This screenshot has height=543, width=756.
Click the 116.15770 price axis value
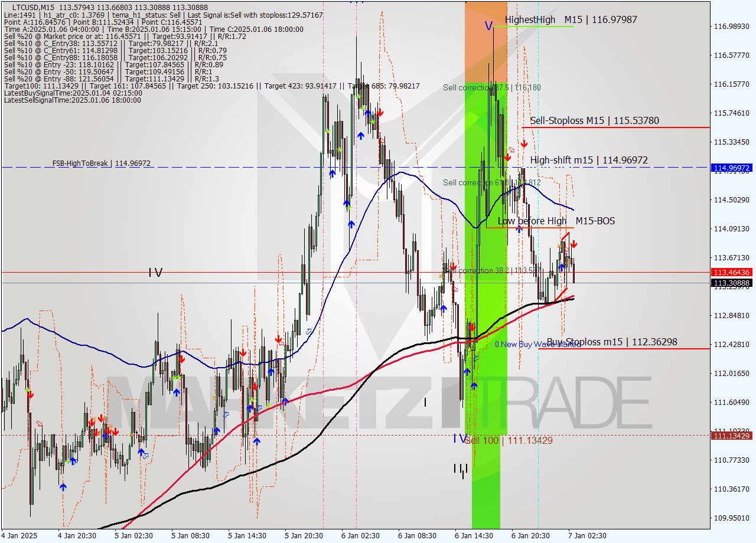point(731,84)
